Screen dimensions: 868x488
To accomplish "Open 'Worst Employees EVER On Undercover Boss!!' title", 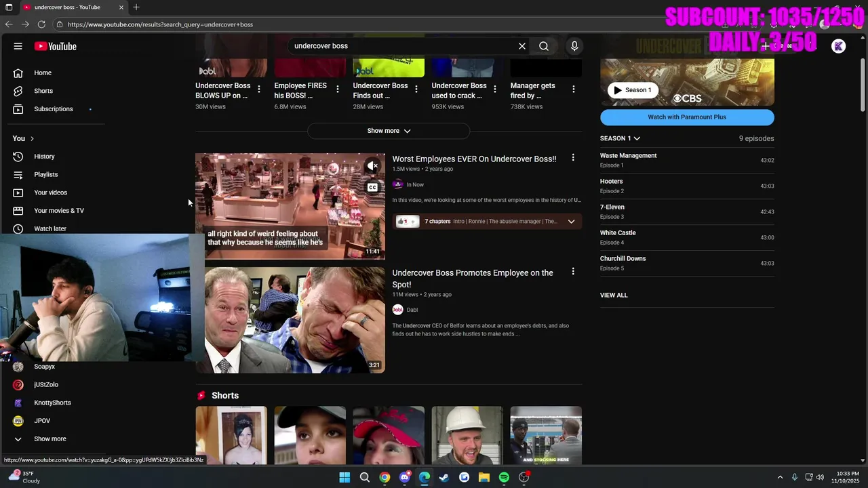I will pos(474,159).
